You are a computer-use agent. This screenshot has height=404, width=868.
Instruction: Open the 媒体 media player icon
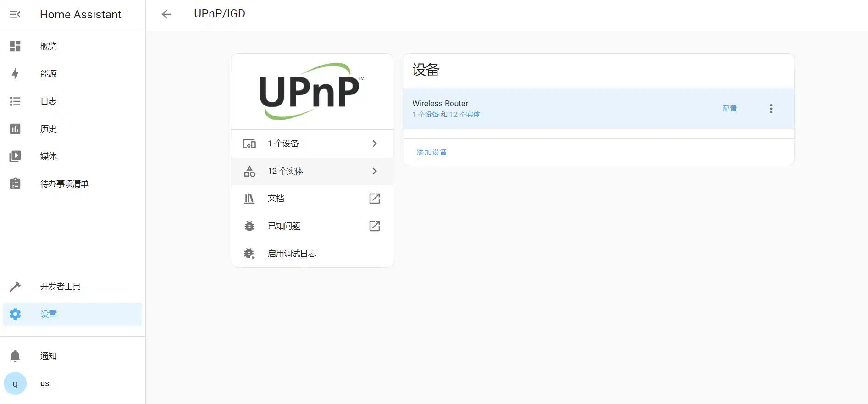pyautogui.click(x=15, y=156)
